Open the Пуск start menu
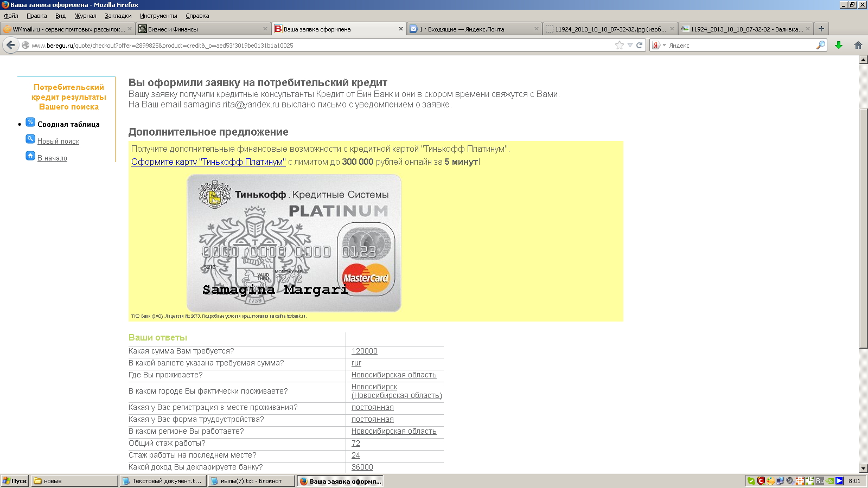868x488 pixels. [x=15, y=481]
